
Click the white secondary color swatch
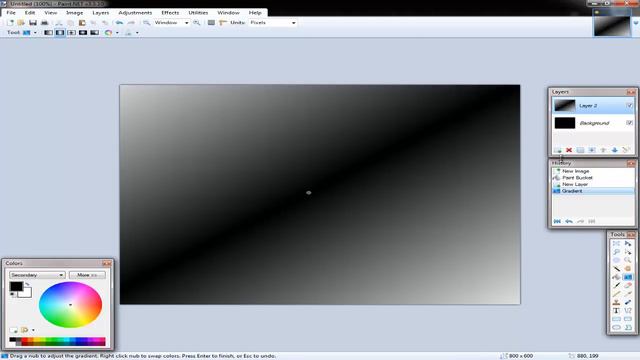pyautogui.click(x=27, y=293)
